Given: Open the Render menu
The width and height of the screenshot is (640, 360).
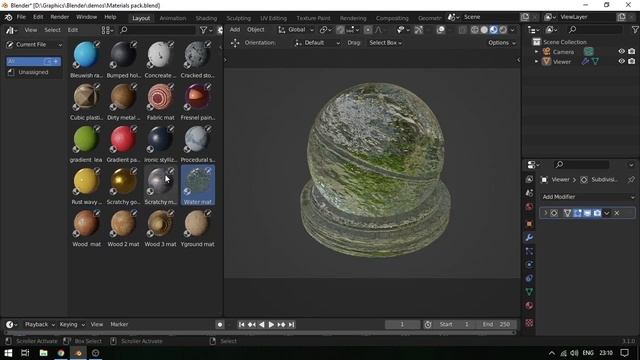Looking at the screenshot, I should pyautogui.click(x=60, y=17).
